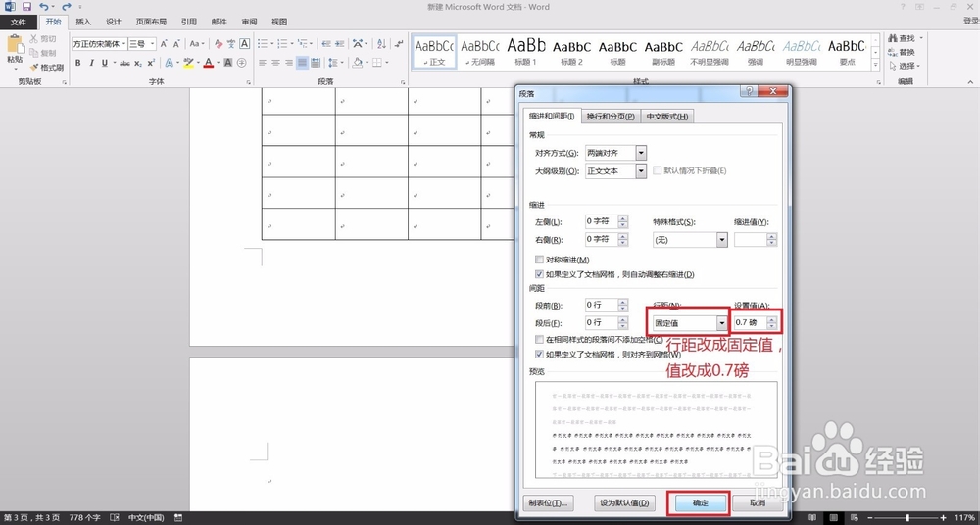Toggle the 对称缩进 checkbox
The image size is (980, 525).
(539, 260)
